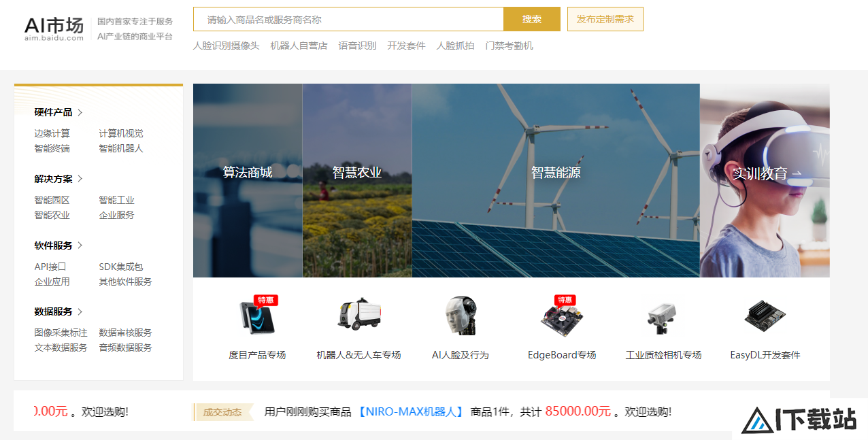This screenshot has height=440, width=868.
Task: Select the 人脸抓拍 hot keyword
Action: [455, 46]
